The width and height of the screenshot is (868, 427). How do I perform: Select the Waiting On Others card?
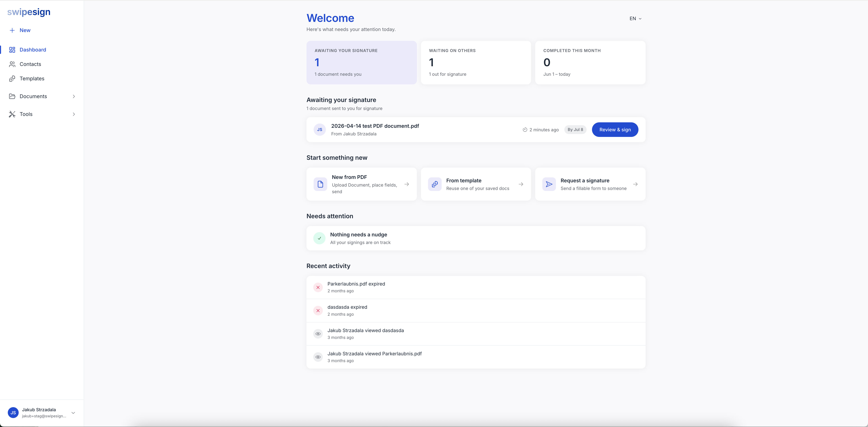476,63
